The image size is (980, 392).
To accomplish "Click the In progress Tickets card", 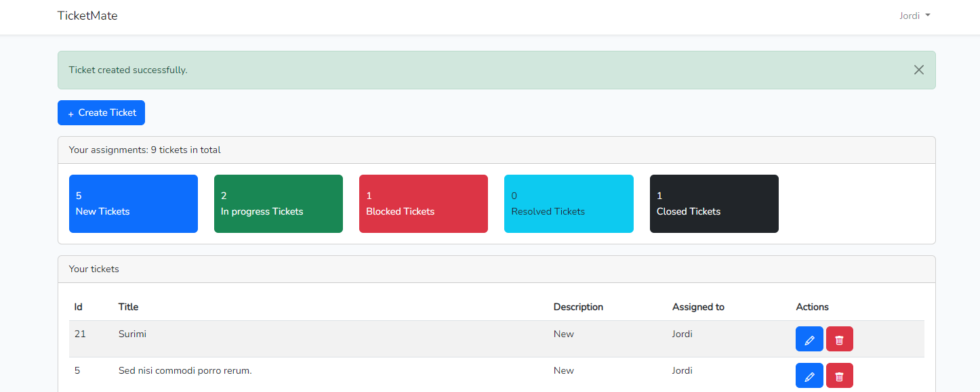I will (x=278, y=203).
